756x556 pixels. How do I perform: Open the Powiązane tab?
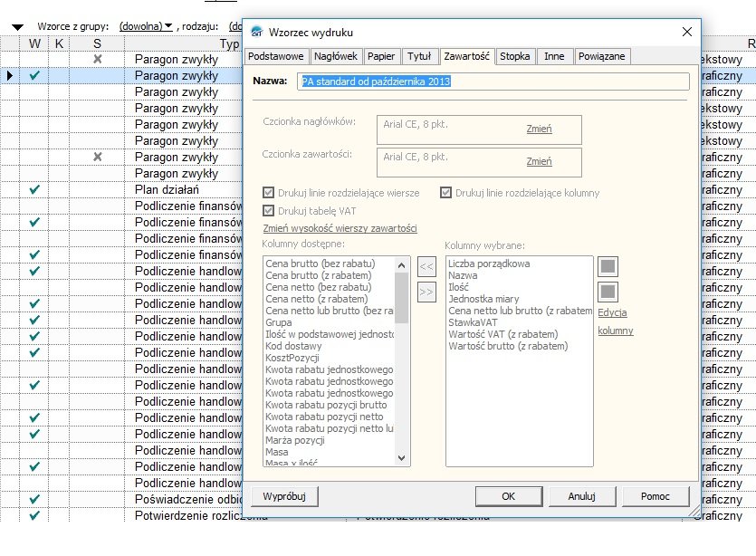[602, 56]
